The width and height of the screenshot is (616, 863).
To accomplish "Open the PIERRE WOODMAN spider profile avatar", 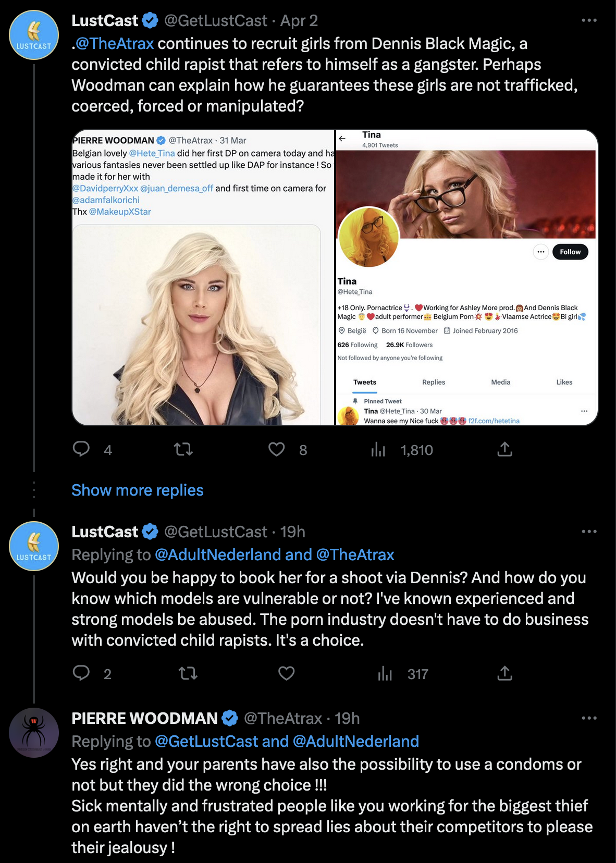I will [34, 733].
